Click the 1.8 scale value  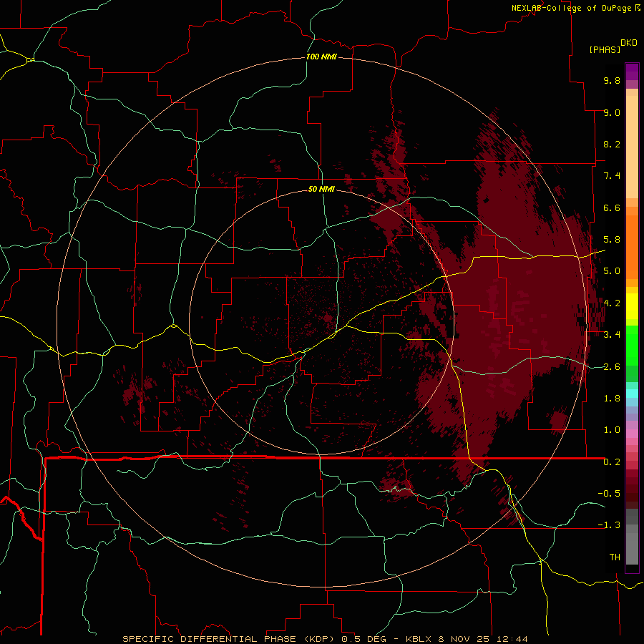pos(612,399)
